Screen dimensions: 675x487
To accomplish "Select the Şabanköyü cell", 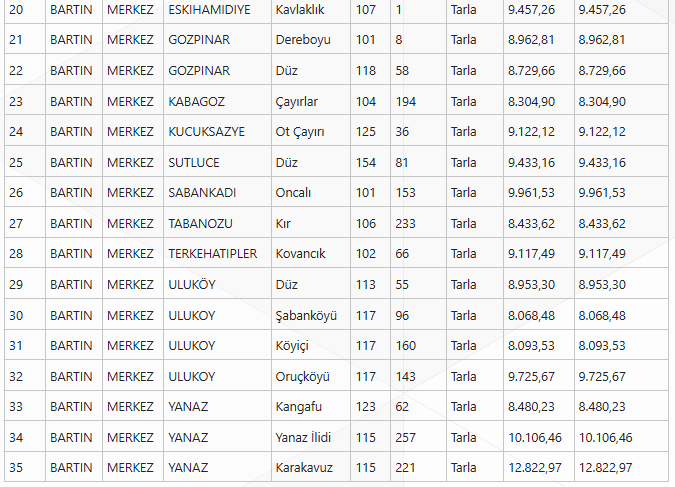I will [311, 316].
